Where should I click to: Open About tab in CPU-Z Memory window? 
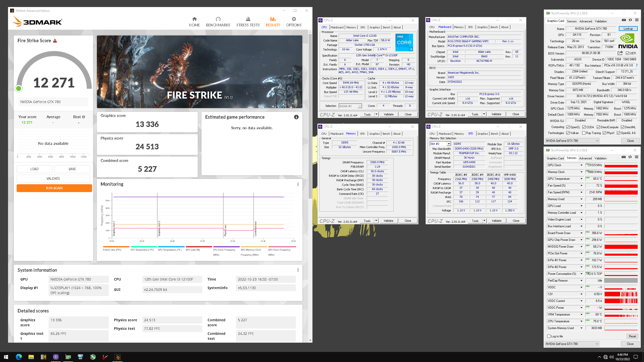pyautogui.click(x=397, y=134)
